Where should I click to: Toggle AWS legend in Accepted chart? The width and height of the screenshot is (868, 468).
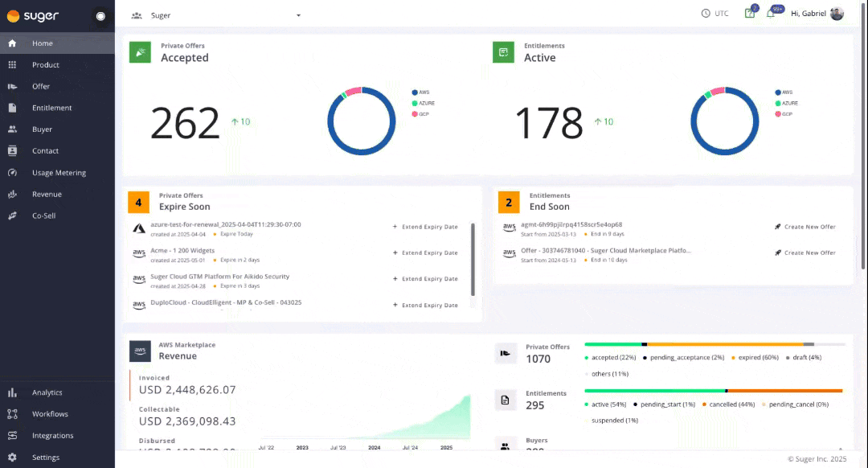click(420, 92)
